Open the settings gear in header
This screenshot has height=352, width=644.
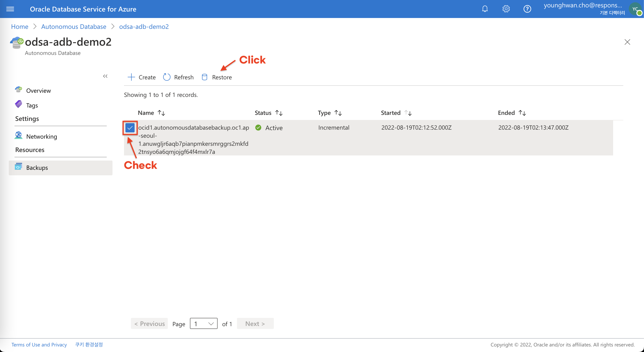coord(506,9)
